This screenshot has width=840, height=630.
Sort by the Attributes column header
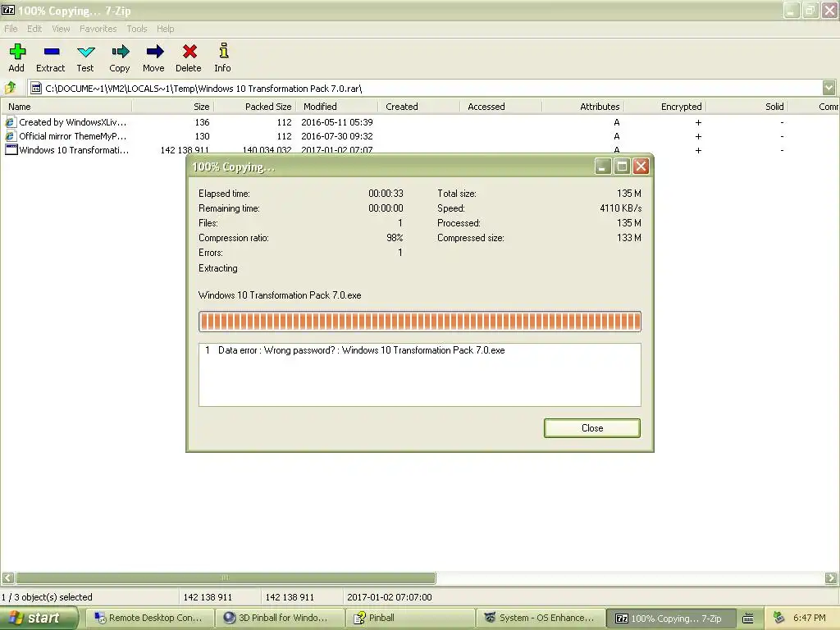[583, 107]
